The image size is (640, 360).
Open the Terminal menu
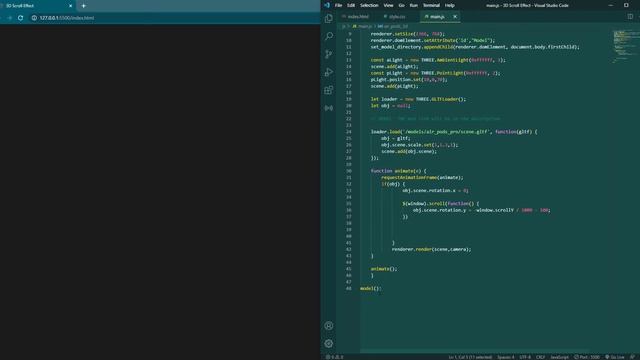pos(431,5)
